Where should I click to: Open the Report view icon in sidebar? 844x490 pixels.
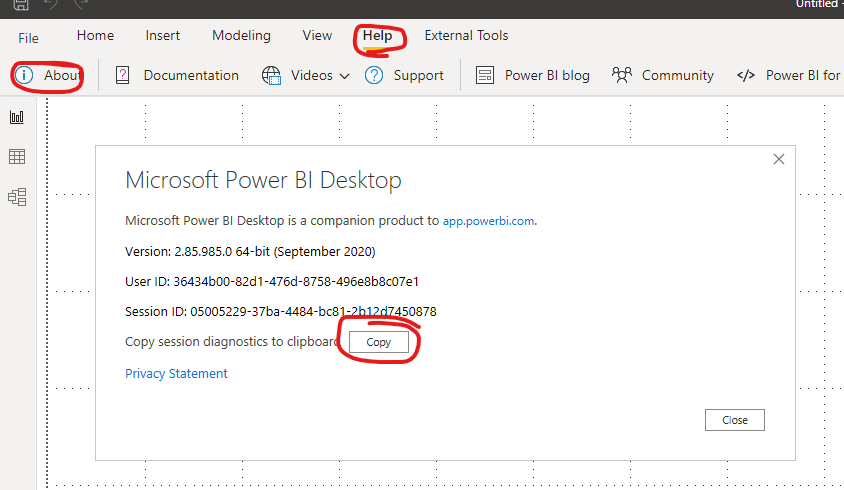point(17,117)
